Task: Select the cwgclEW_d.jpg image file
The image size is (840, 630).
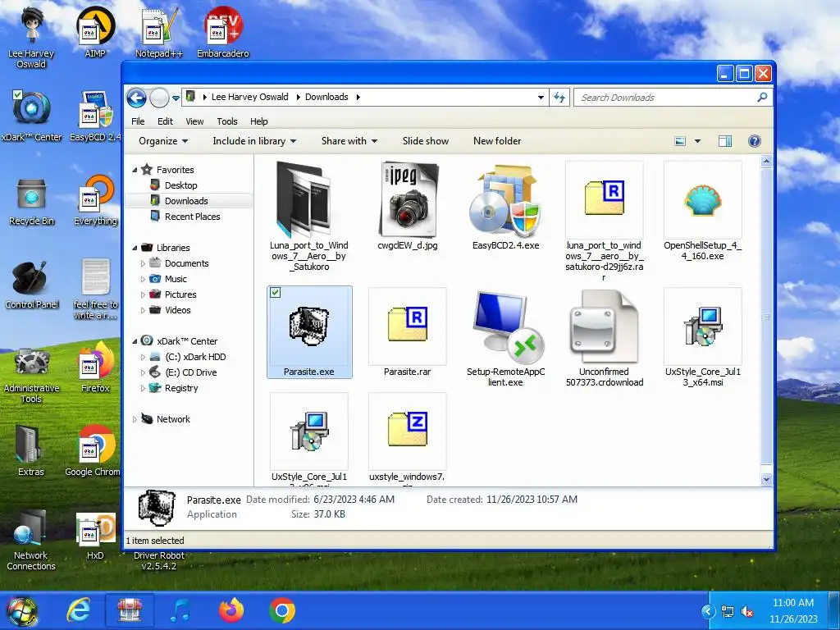Action: [407, 200]
